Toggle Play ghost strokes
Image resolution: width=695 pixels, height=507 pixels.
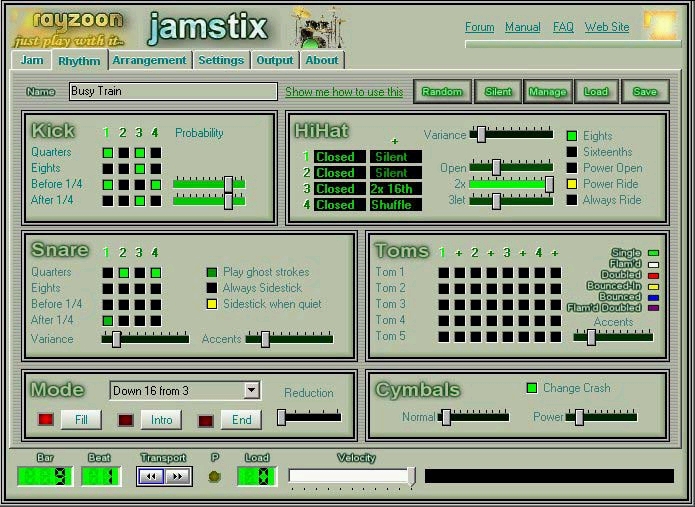(x=212, y=272)
